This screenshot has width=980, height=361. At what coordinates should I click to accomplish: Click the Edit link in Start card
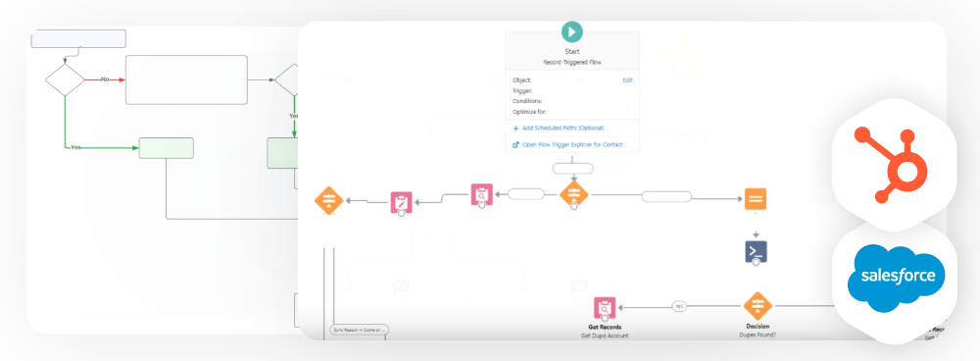627,80
